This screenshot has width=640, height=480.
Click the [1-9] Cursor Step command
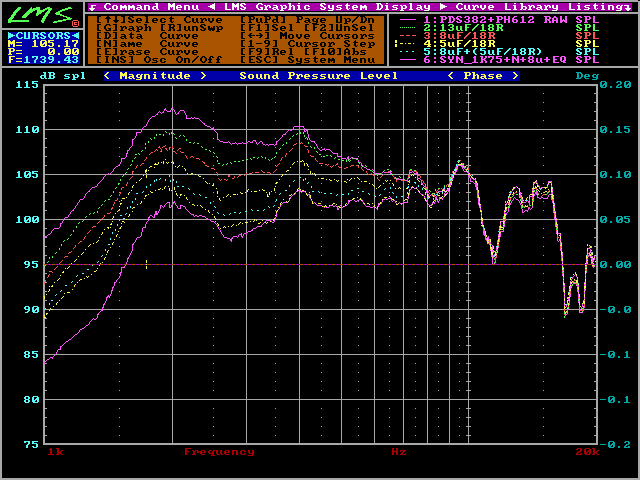[x=307, y=44]
